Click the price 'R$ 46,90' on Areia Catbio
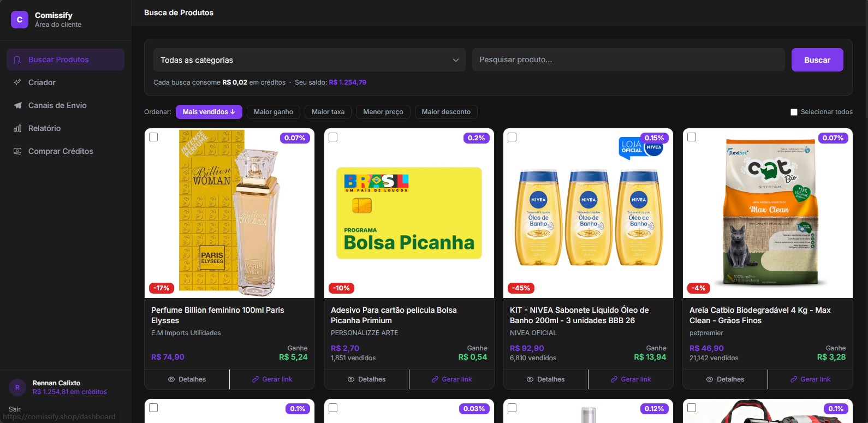This screenshot has height=423, width=868. (706, 348)
